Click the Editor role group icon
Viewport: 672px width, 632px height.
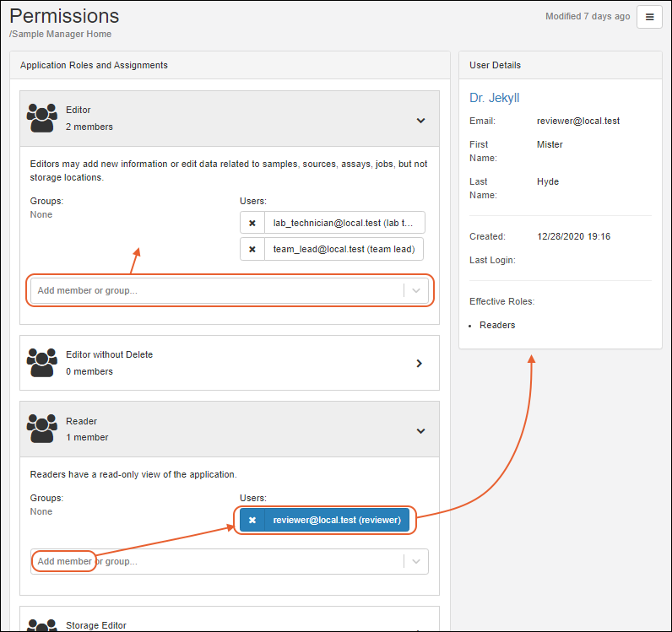41,118
